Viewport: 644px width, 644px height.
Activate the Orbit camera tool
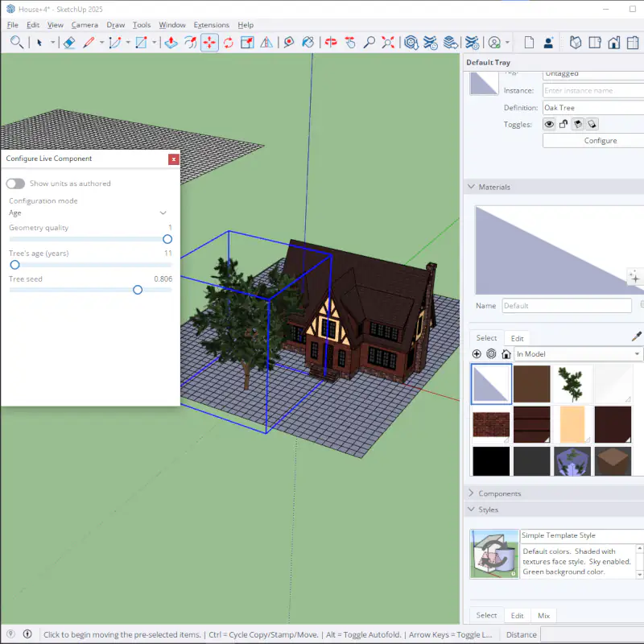click(330, 43)
